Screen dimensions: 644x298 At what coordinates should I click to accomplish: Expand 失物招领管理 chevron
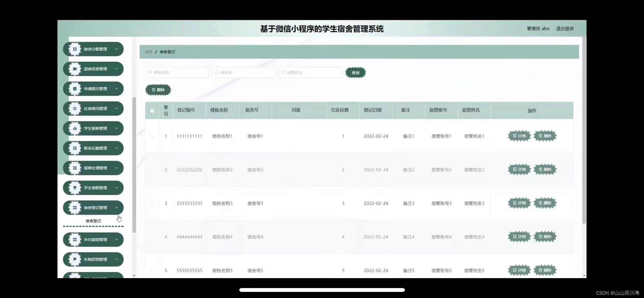click(116, 259)
